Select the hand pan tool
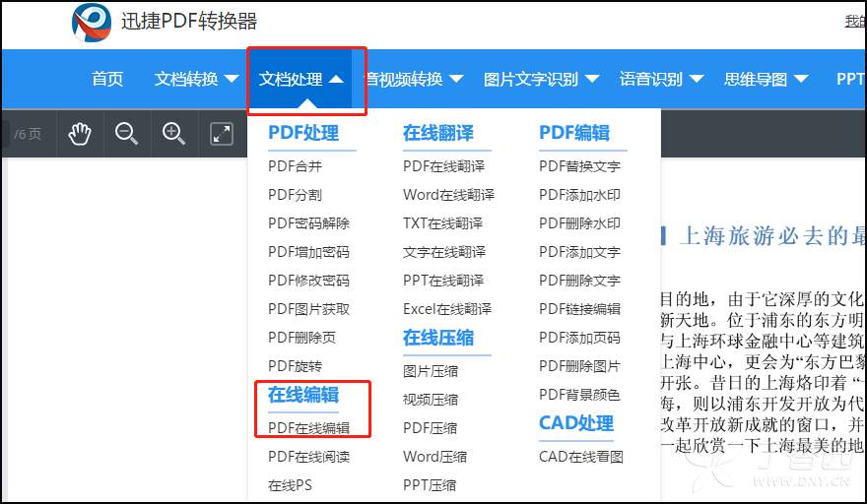867x504 pixels. tap(80, 134)
